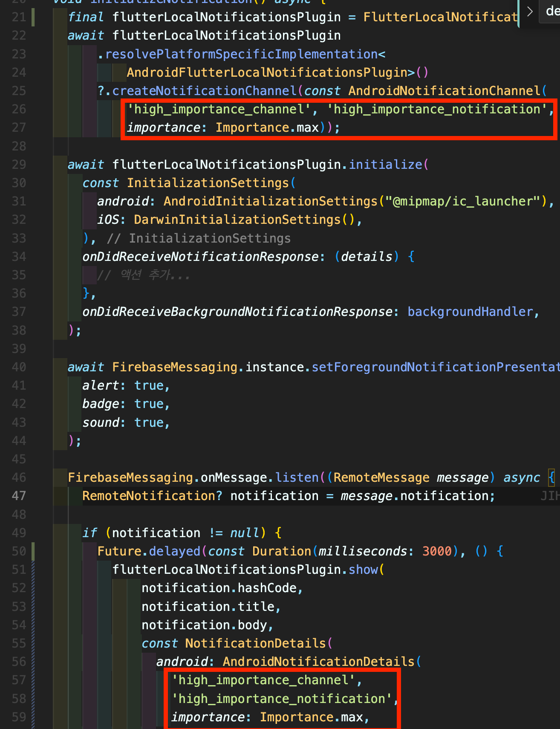Click 'high_importance_notification' string on line 26
This screenshot has width=560, height=729.
click(x=437, y=110)
